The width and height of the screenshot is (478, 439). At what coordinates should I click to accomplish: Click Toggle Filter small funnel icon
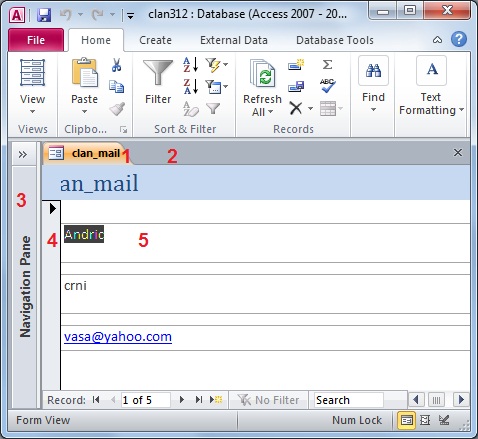[x=213, y=108]
